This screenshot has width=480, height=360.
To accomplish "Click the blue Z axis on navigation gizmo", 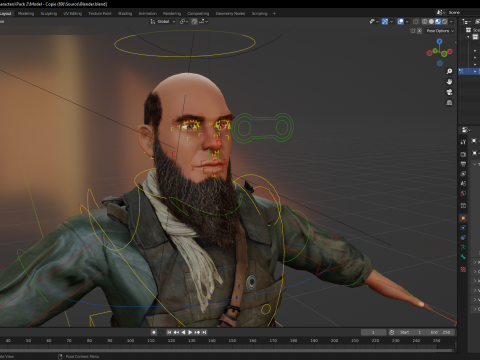I will click(440, 41).
